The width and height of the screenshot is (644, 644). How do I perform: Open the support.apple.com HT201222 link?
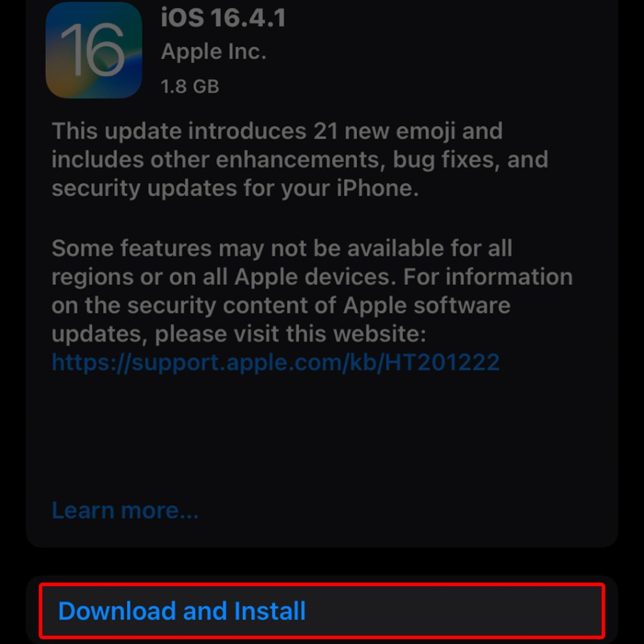[x=275, y=363]
